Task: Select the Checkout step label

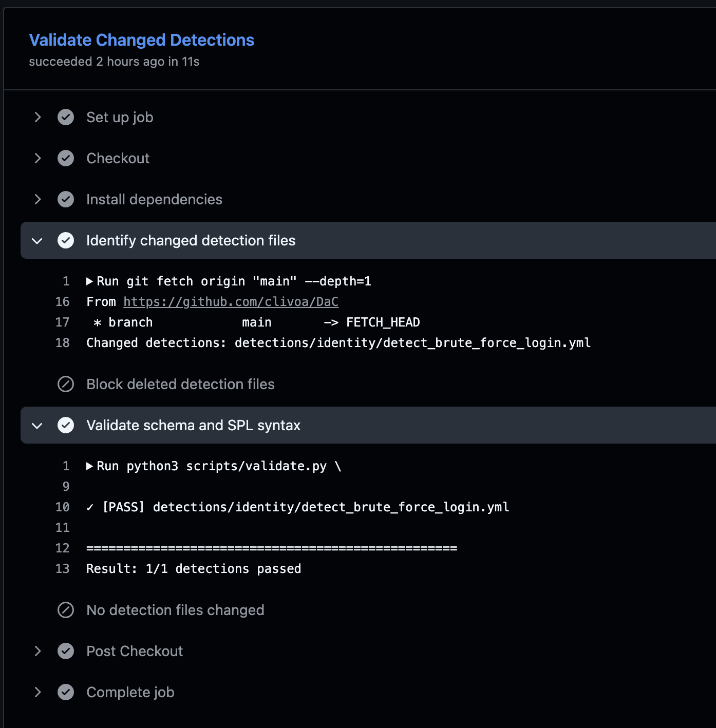Action: [118, 158]
